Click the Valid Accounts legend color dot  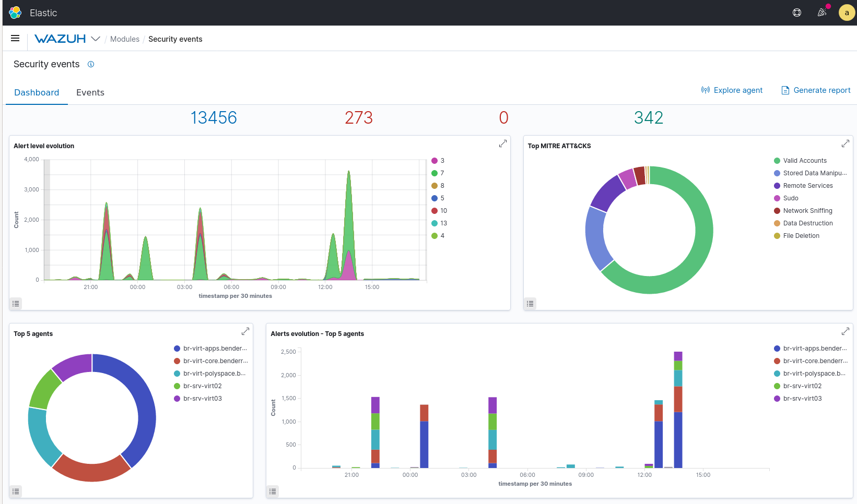[777, 161]
